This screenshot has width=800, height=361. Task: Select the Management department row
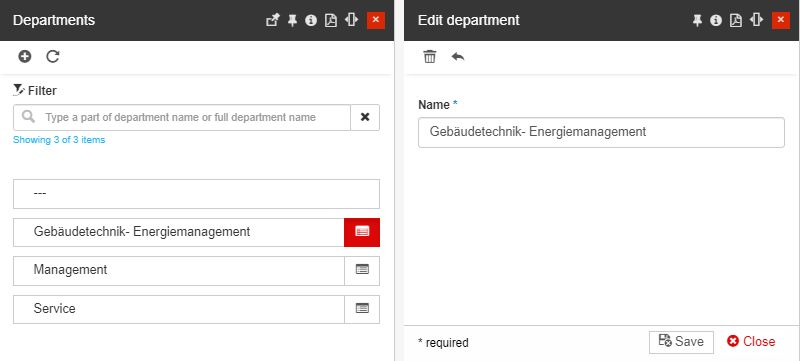179,270
